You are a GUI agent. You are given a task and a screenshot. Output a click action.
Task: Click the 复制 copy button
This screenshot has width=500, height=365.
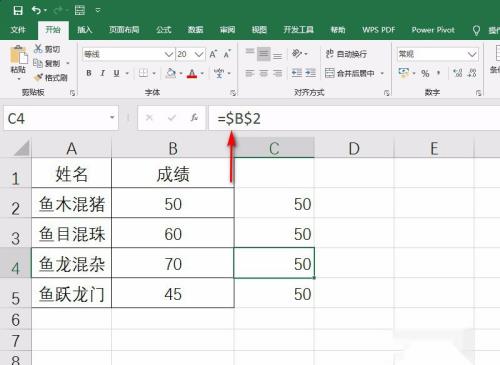[x=48, y=63]
